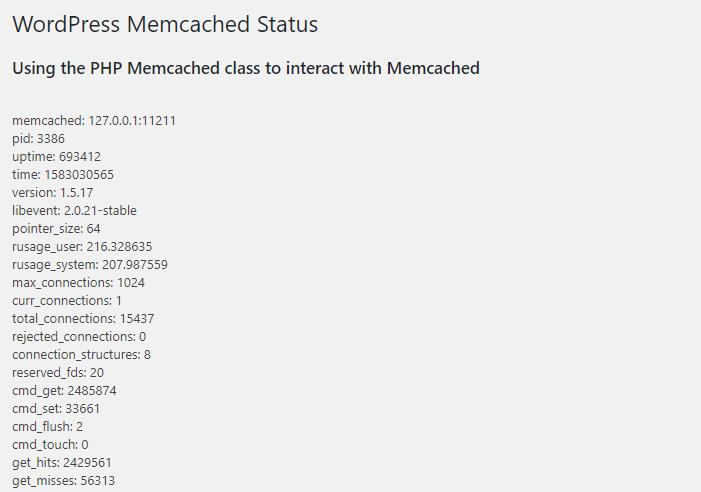The width and height of the screenshot is (701, 492).
Task: Select the rejected_connections 0 line
Action: point(79,336)
